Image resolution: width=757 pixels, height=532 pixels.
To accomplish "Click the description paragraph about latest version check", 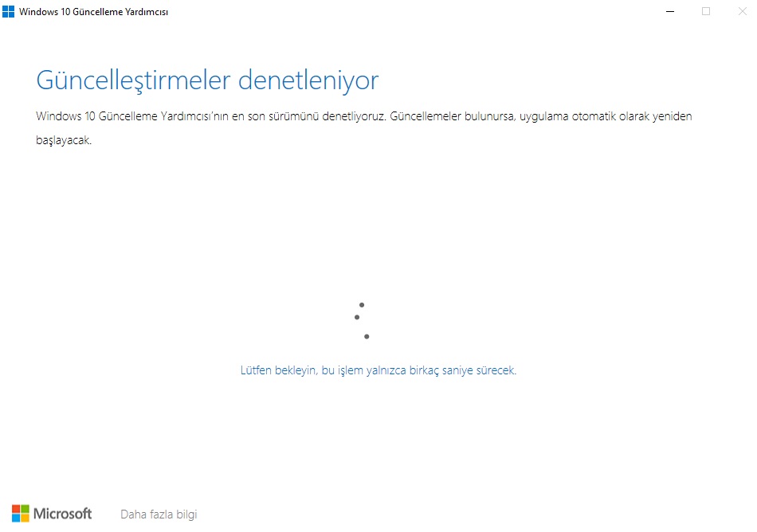I will point(364,128).
